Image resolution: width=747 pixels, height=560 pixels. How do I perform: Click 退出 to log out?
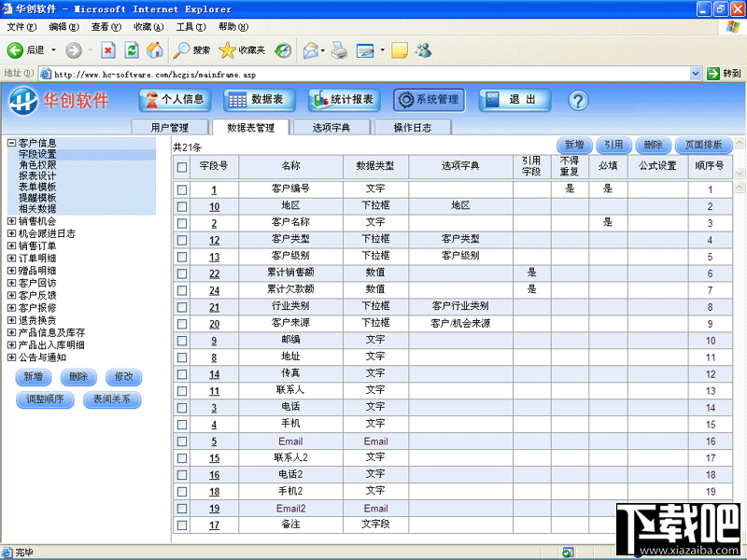[514, 100]
